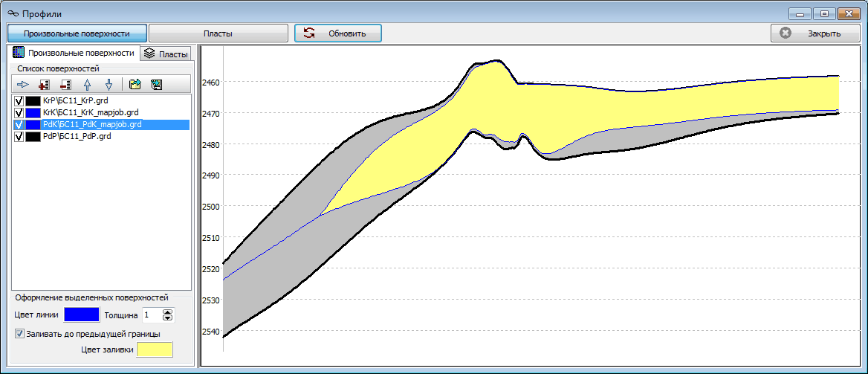This screenshot has width=868, height=374.
Task: Uncheck the PdP\БС11_PdP.grd surface checkbox
Action: (19, 136)
